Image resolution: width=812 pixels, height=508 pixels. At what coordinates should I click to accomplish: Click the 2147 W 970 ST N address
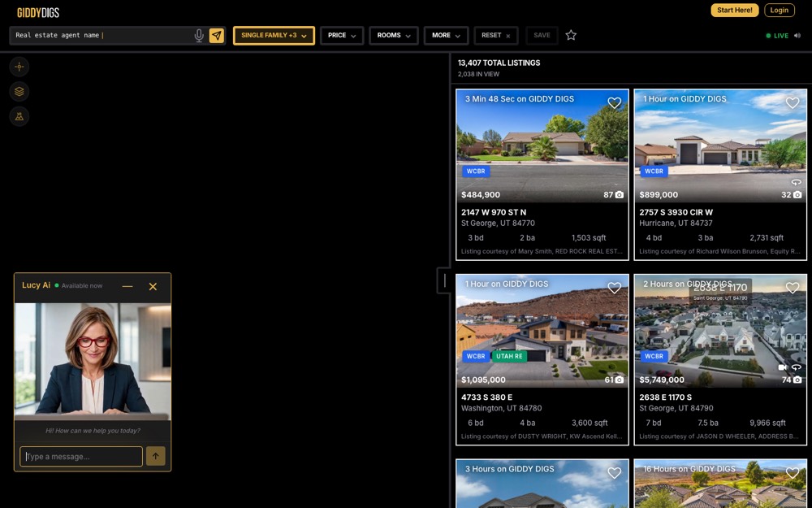pyautogui.click(x=494, y=212)
